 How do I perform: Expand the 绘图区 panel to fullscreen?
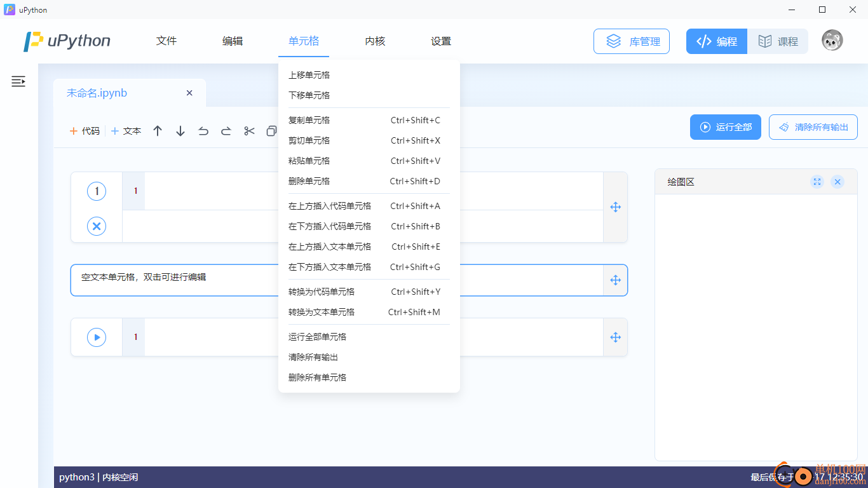pos(817,182)
